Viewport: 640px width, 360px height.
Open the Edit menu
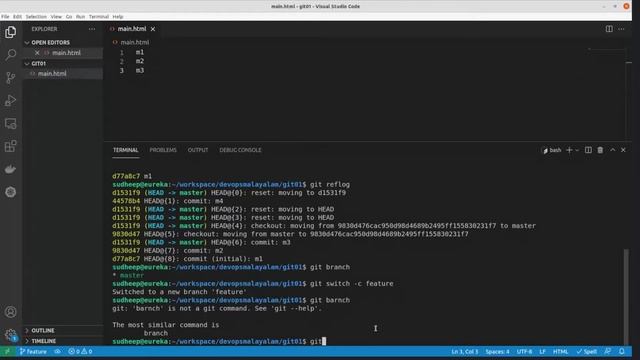coord(17,17)
